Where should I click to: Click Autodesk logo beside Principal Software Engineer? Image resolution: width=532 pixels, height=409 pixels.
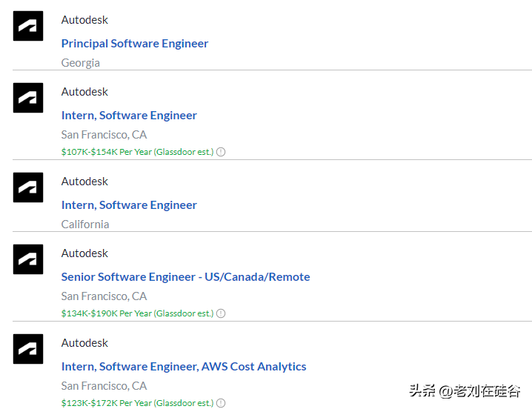[x=28, y=26]
